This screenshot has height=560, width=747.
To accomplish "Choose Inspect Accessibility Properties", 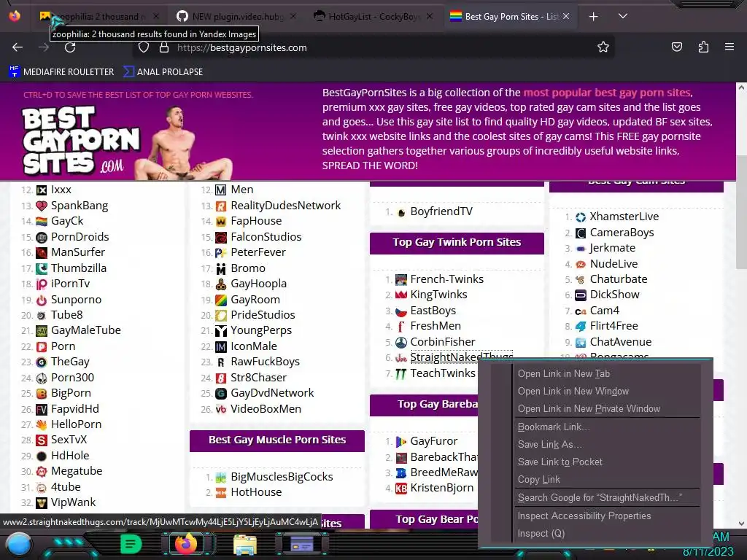I will click(584, 516).
